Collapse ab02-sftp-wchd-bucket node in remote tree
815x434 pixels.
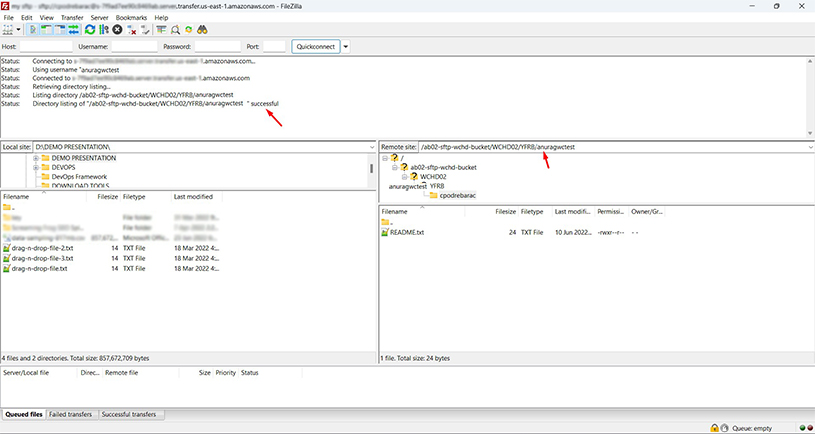pos(395,167)
